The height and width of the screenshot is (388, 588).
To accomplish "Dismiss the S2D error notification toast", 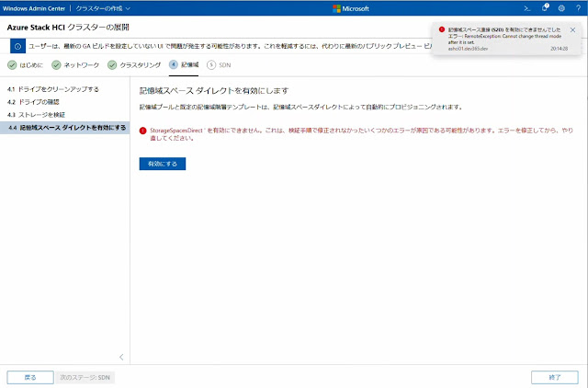I will click(x=572, y=30).
